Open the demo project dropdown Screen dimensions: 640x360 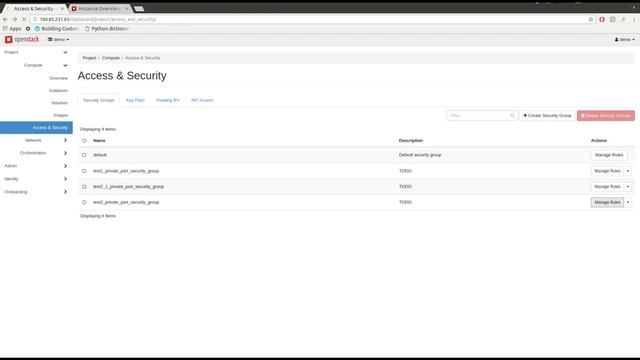tap(58, 40)
